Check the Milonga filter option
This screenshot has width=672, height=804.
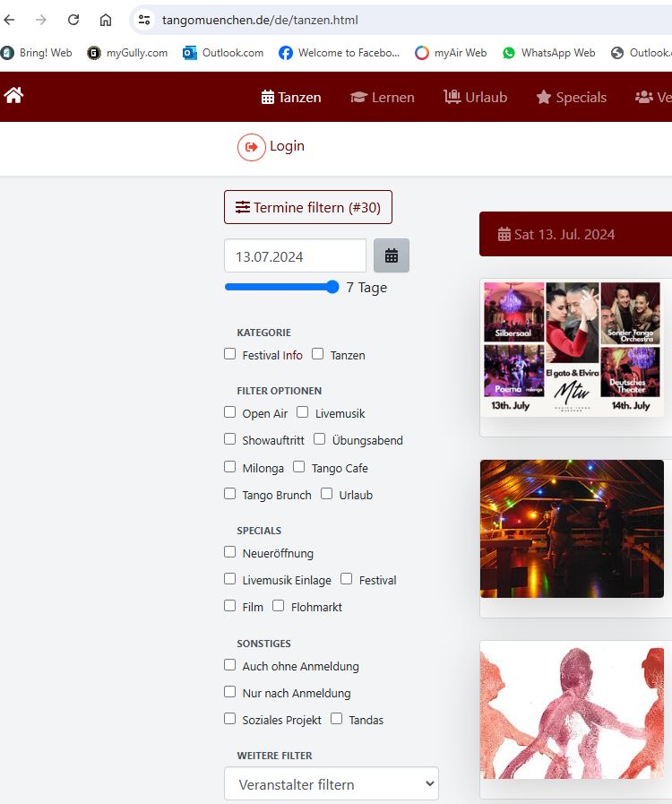point(230,467)
